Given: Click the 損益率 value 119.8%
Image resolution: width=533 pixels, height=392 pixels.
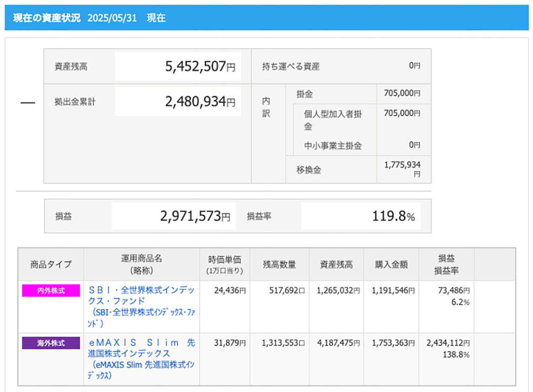Looking at the screenshot, I should (x=393, y=216).
